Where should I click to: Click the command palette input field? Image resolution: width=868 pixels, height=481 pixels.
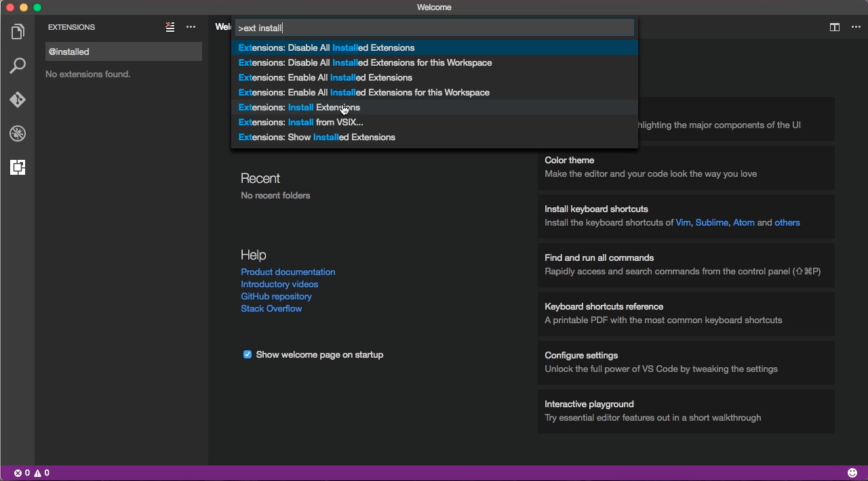[435, 28]
